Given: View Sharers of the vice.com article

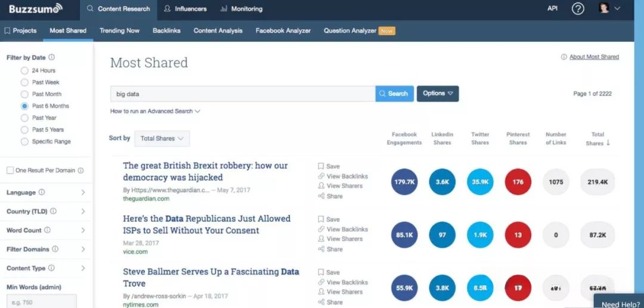Looking at the screenshot, I should point(340,239).
